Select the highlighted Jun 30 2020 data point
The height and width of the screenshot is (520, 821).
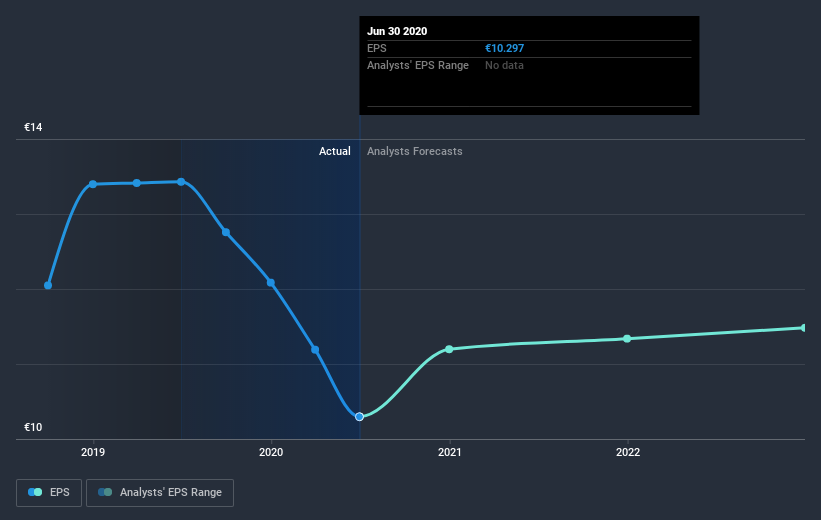pyautogui.click(x=359, y=416)
